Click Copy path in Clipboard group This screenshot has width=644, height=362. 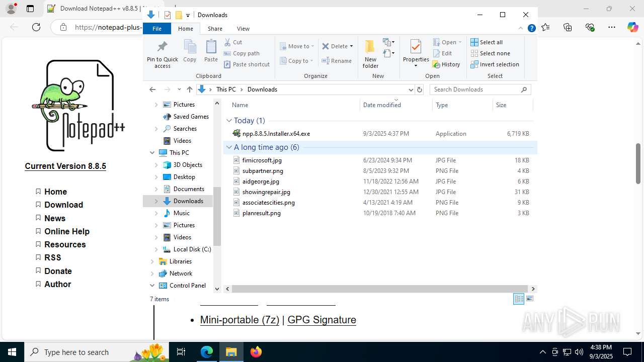tap(242, 53)
